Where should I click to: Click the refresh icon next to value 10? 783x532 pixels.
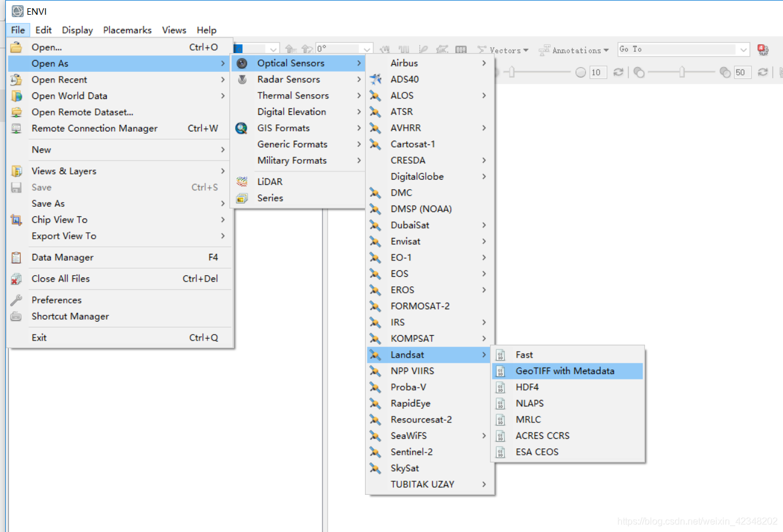pos(618,72)
